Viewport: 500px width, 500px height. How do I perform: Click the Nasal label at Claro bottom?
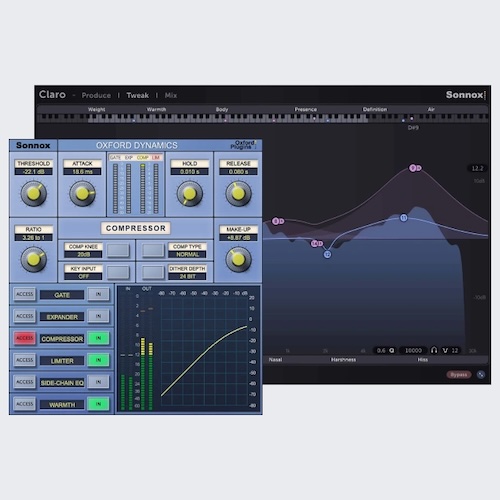click(x=275, y=360)
